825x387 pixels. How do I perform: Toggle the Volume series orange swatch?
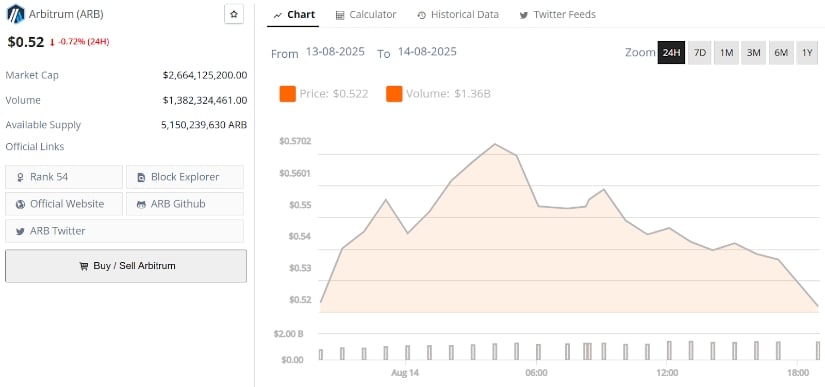(x=394, y=94)
